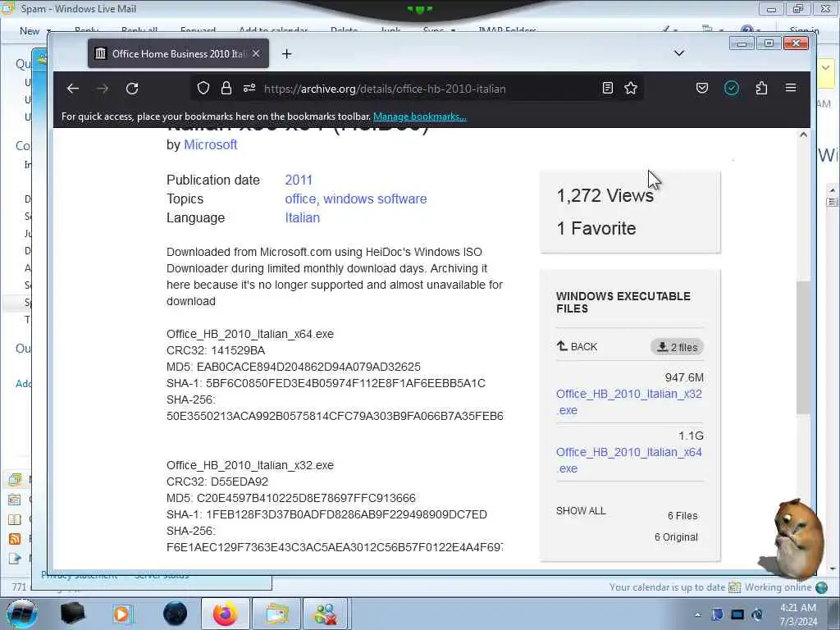Open Manage bookmarks link
Viewport: 840px width, 630px height.
419,116
